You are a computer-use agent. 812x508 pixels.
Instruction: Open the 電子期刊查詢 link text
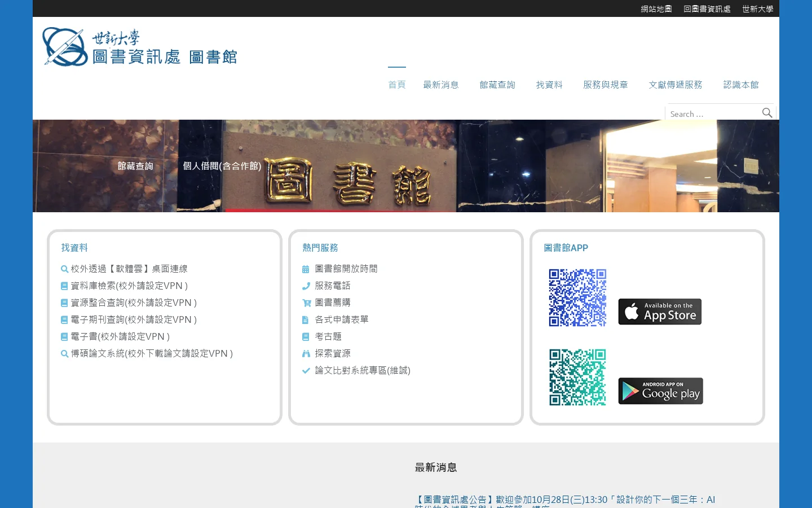pos(134,319)
